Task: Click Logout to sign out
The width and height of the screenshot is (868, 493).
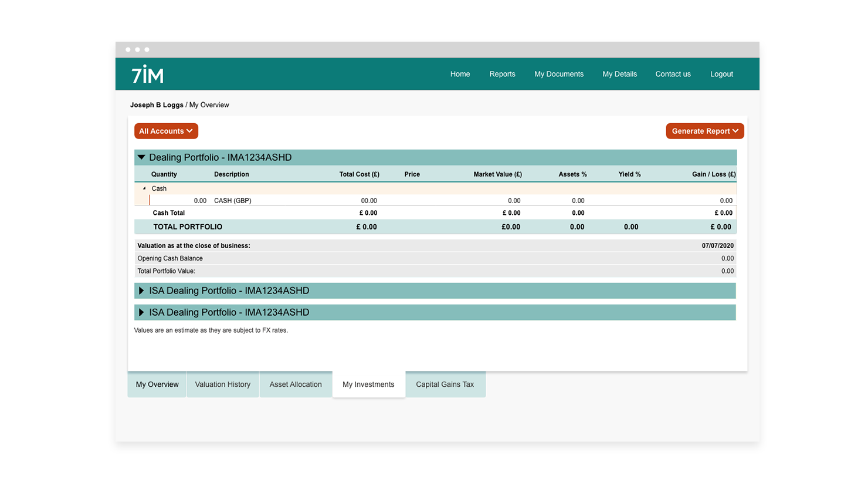Action: pos(721,74)
